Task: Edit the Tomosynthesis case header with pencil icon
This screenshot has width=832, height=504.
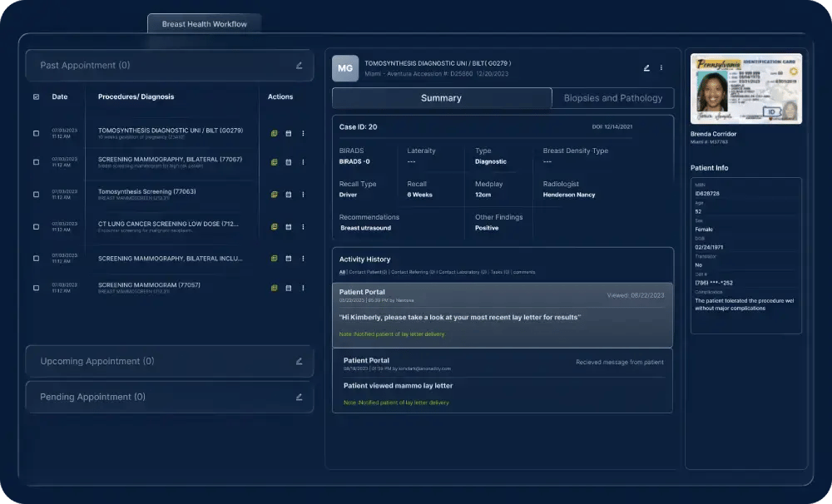Action: coord(646,68)
